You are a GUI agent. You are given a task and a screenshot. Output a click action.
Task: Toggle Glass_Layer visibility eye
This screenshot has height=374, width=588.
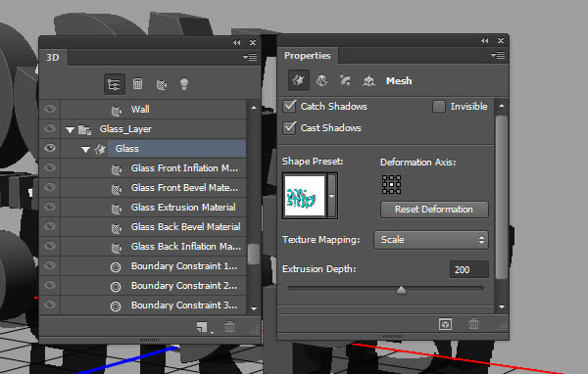click(50, 128)
